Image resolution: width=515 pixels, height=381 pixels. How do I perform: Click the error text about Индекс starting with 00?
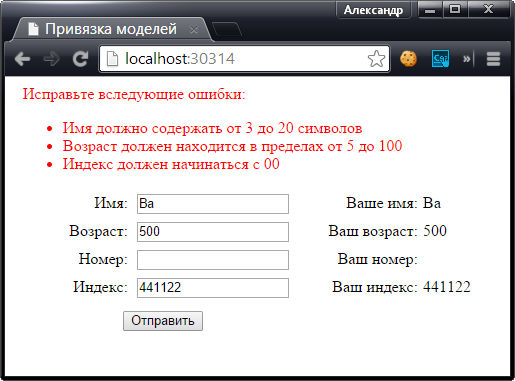pyautogui.click(x=171, y=164)
